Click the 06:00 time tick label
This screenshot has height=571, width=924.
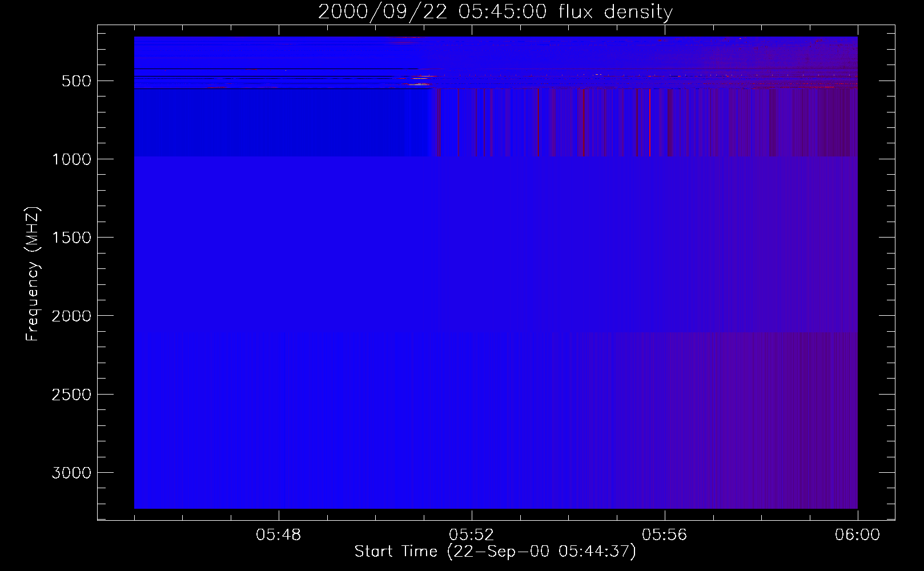click(858, 535)
